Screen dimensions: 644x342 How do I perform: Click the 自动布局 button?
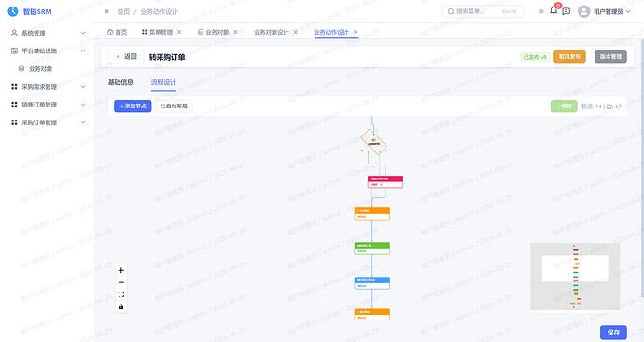coord(175,106)
